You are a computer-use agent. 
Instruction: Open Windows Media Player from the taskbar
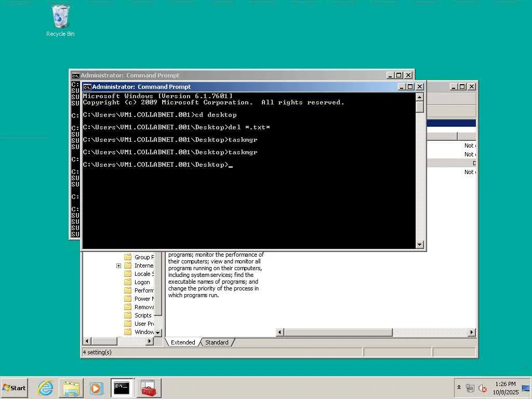[96, 388]
